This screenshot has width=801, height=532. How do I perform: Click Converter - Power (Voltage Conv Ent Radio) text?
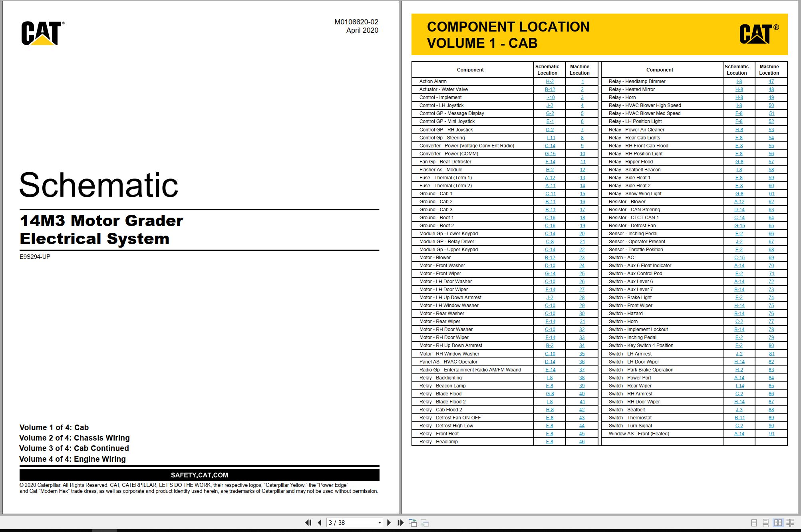click(467, 146)
